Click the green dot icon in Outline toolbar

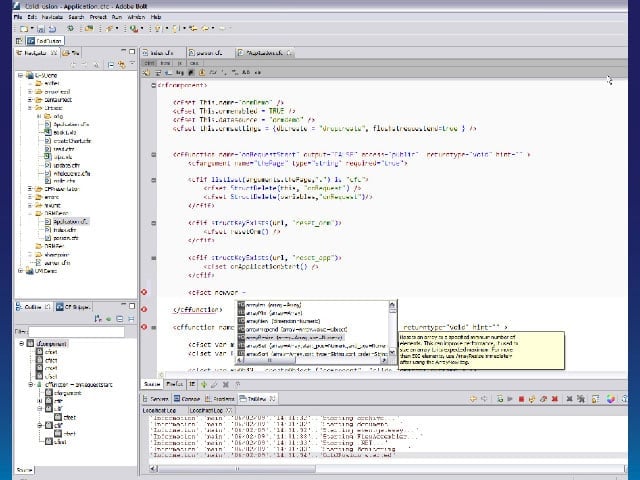[x=109, y=319]
